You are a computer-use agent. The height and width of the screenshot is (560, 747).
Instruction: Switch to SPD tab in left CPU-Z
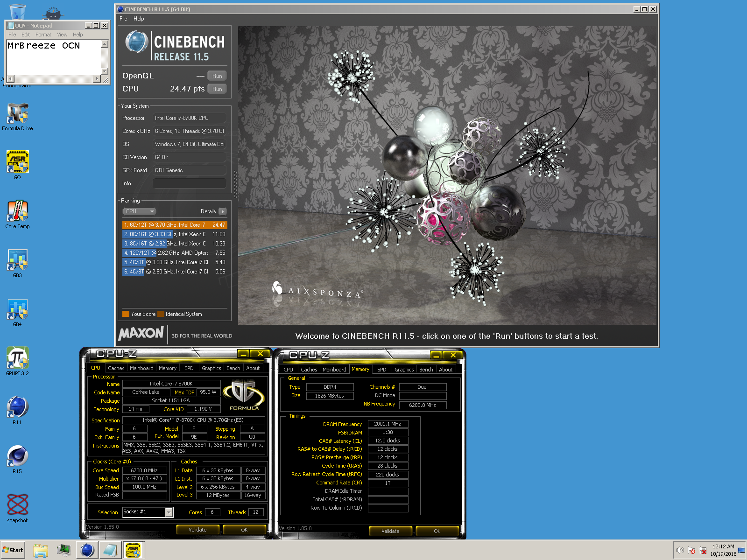point(189,368)
